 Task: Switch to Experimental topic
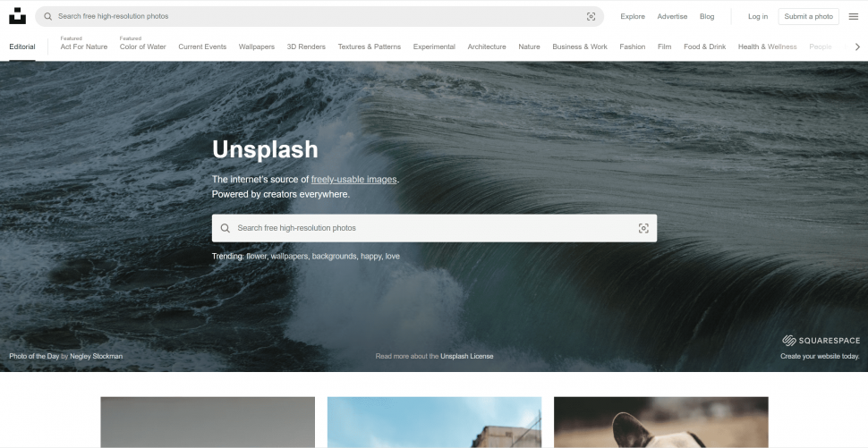point(434,46)
